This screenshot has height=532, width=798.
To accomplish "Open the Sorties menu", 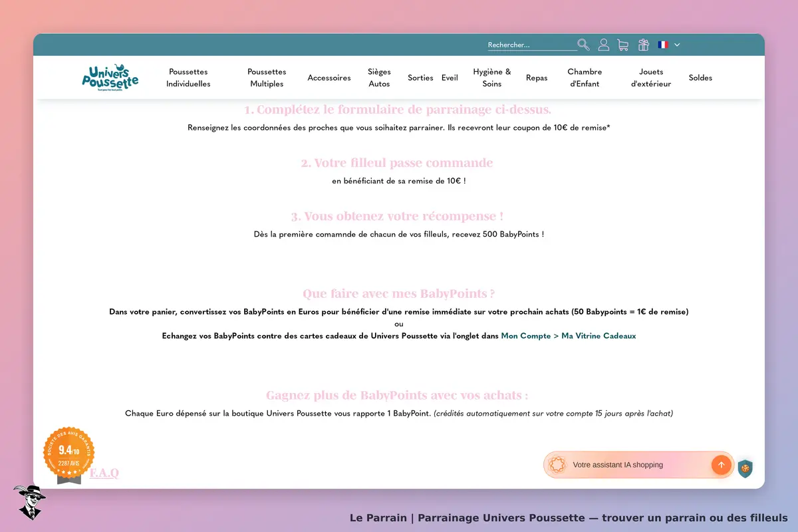I will [x=420, y=78].
